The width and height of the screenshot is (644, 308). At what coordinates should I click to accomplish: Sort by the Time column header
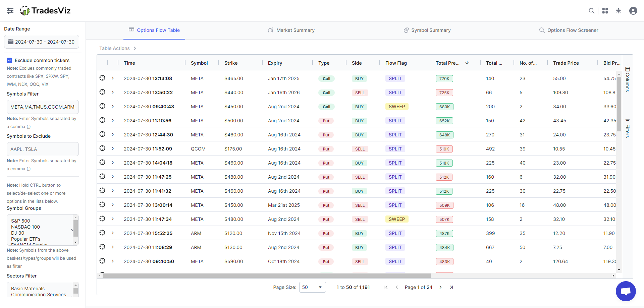coord(129,63)
